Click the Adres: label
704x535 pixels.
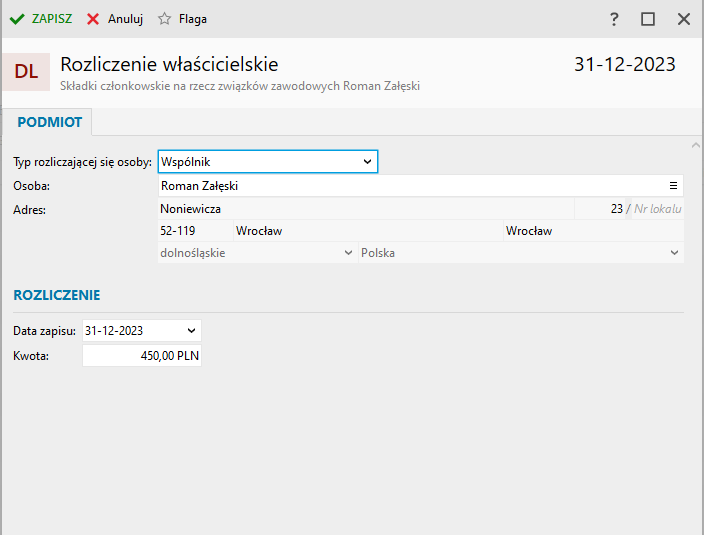pyautogui.click(x=29, y=210)
